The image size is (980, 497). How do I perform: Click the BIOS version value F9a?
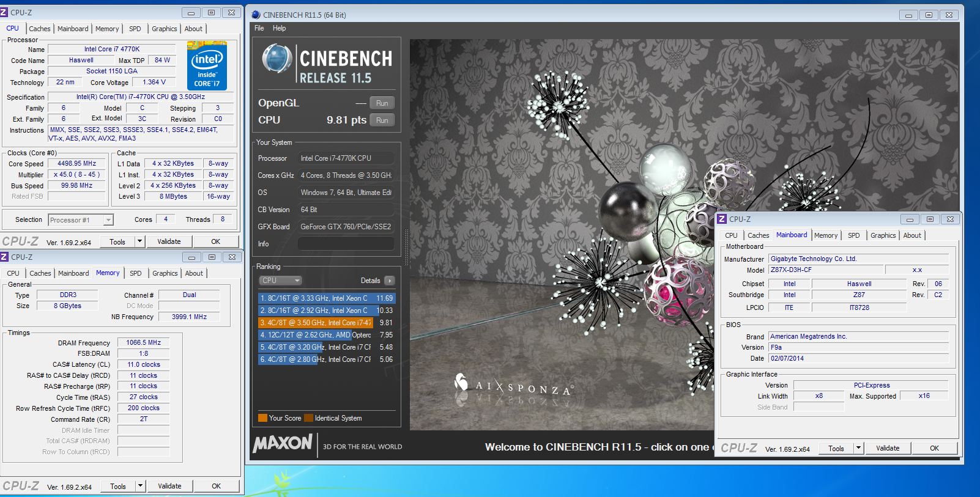tap(858, 347)
